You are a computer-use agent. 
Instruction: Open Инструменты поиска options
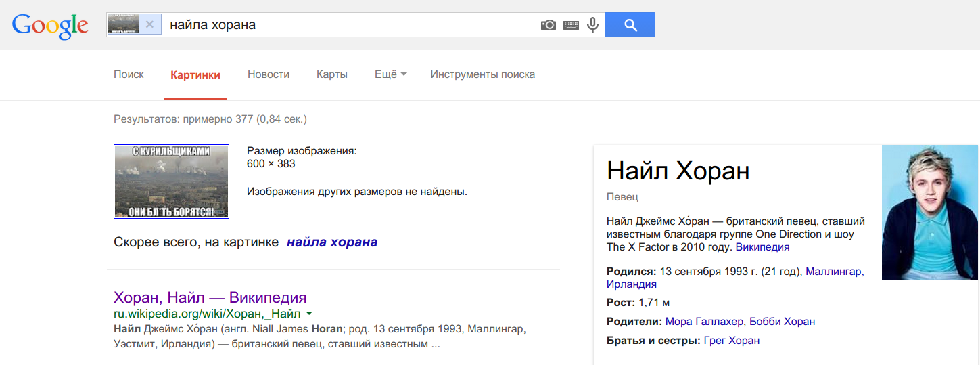tap(483, 74)
